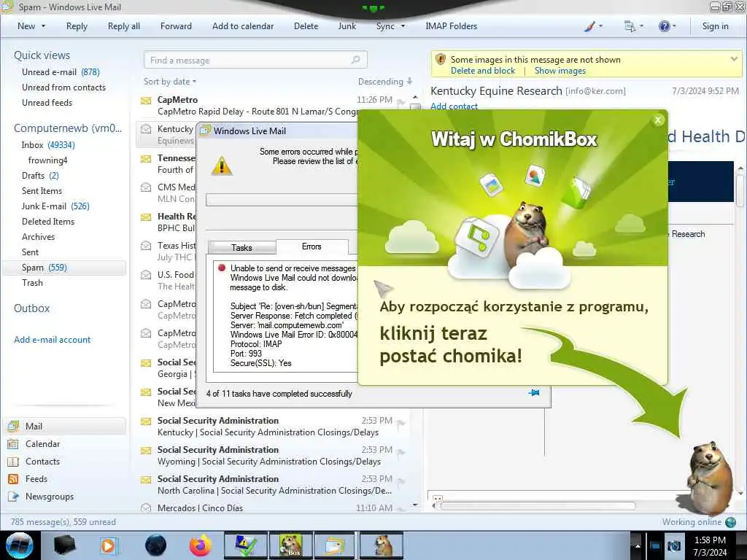Click the pushpin icon in error dialog
The height and width of the screenshot is (560, 747).
534,393
